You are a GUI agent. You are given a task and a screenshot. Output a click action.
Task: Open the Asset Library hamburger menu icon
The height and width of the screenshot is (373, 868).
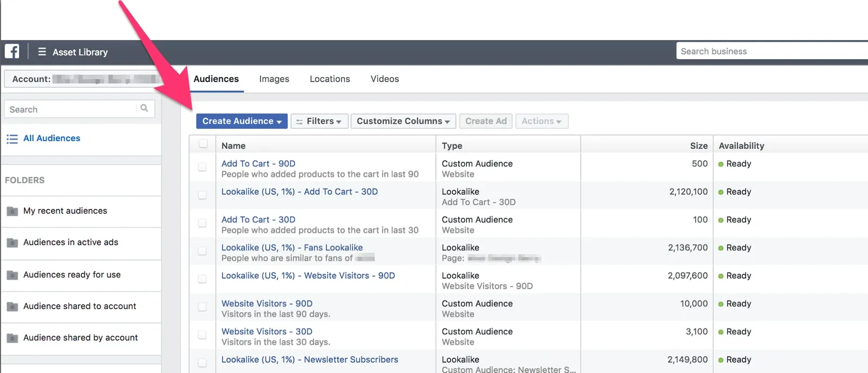[x=42, y=52]
